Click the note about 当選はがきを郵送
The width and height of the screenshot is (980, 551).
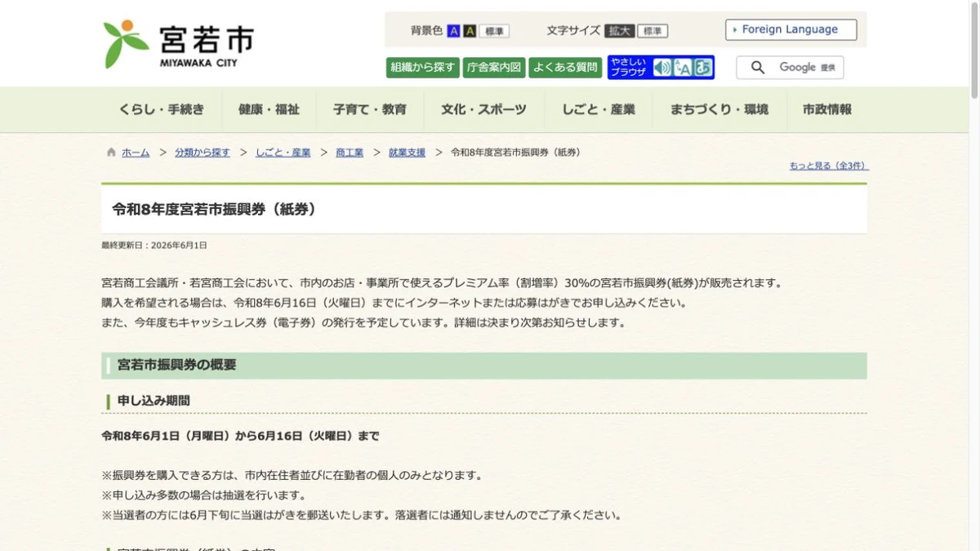361,515
